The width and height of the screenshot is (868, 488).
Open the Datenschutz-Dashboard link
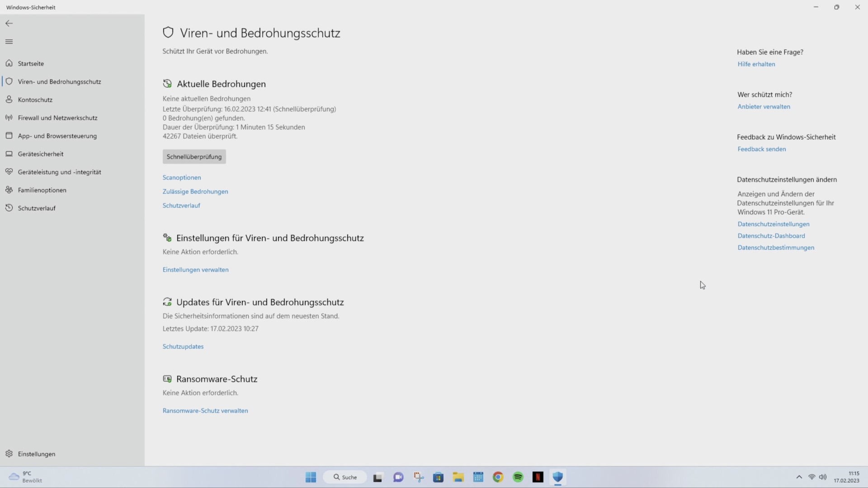click(x=771, y=236)
